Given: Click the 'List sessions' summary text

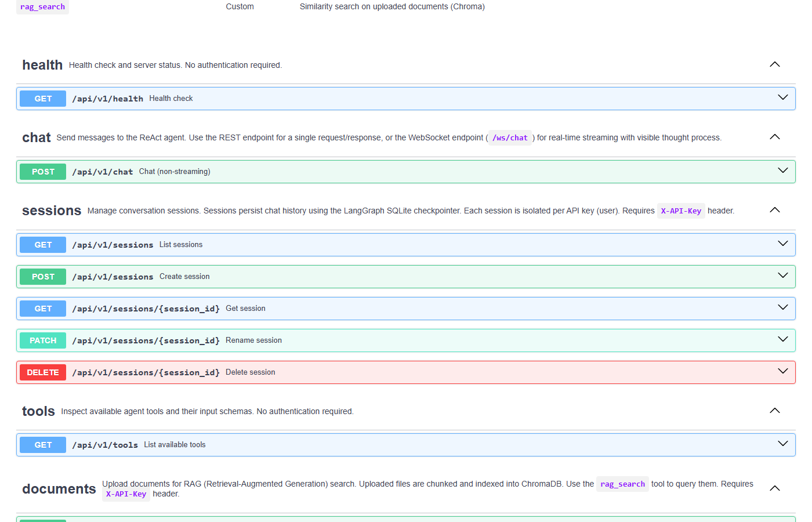Looking at the screenshot, I should [x=181, y=245].
